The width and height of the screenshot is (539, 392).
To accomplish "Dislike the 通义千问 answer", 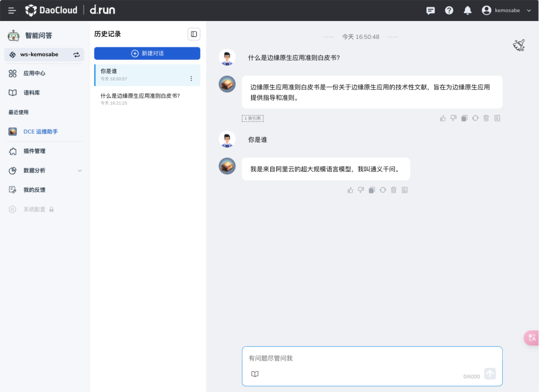I will [x=361, y=190].
